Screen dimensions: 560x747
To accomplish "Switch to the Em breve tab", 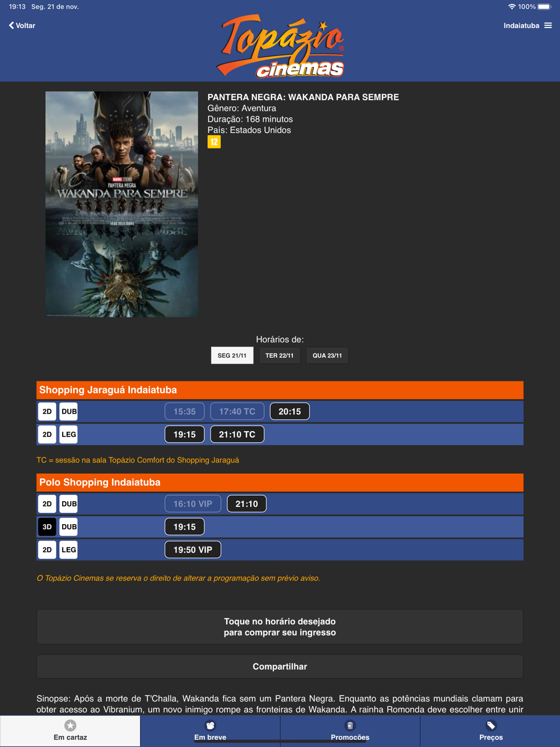I will pyautogui.click(x=210, y=731).
